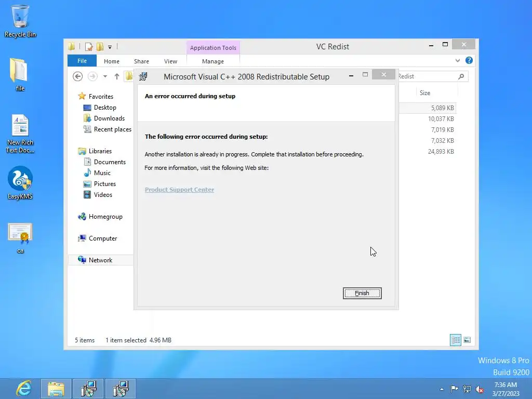Viewport: 532px width, 399px height.
Task: Open recent locations dropdown arrow
Action: [105, 76]
